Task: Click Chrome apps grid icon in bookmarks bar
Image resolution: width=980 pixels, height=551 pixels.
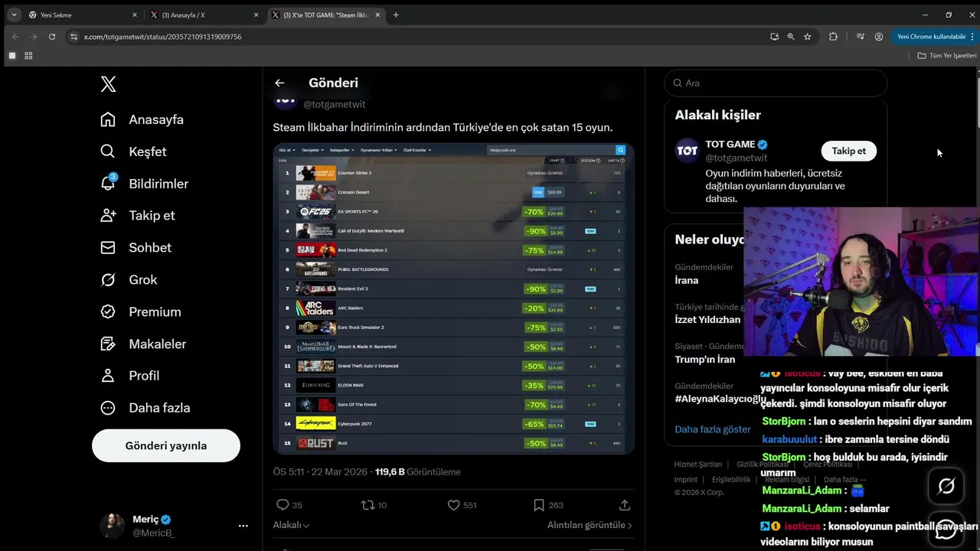Action: click(28, 56)
